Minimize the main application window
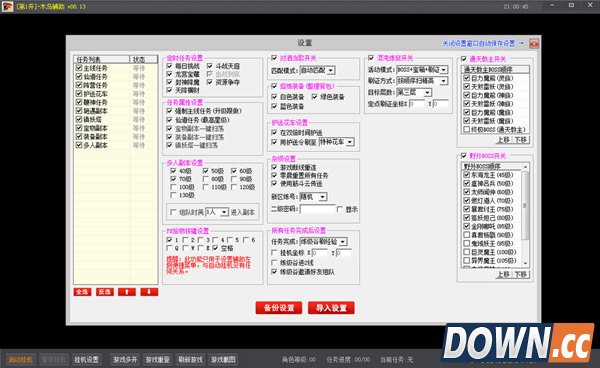The image size is (600, 368). (x=552, y=5)
